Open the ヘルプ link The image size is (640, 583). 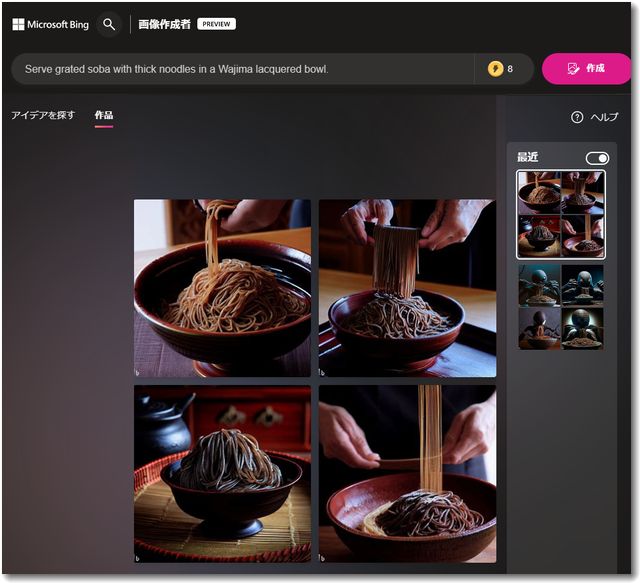(x=604, y=118)
